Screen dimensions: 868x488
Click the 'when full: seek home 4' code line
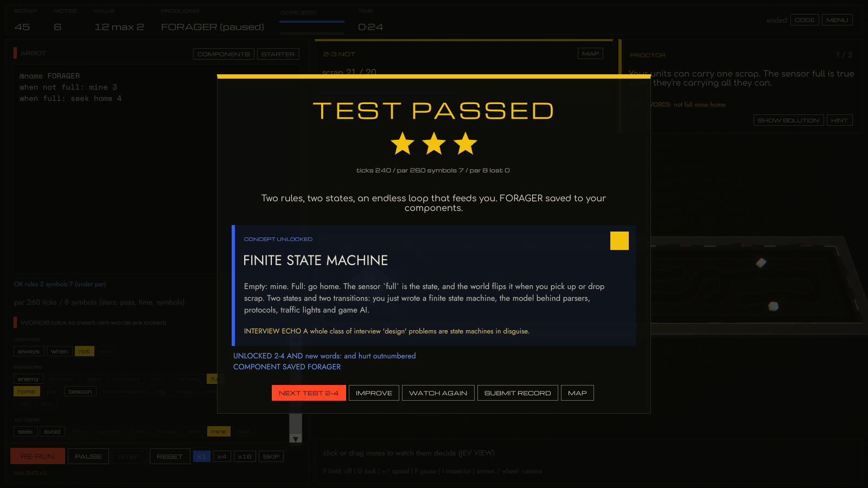pyautogui.click(x=71, y=99)
